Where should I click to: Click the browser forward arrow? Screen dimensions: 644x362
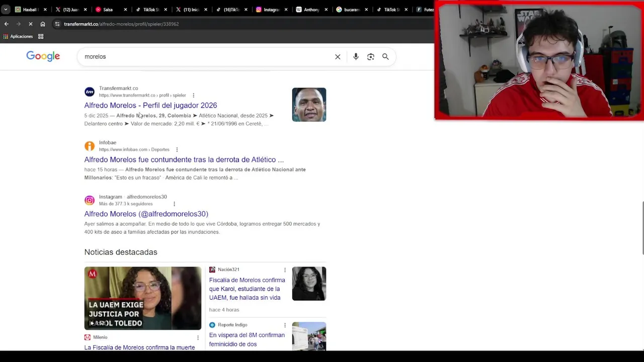[x=19, y=24]
